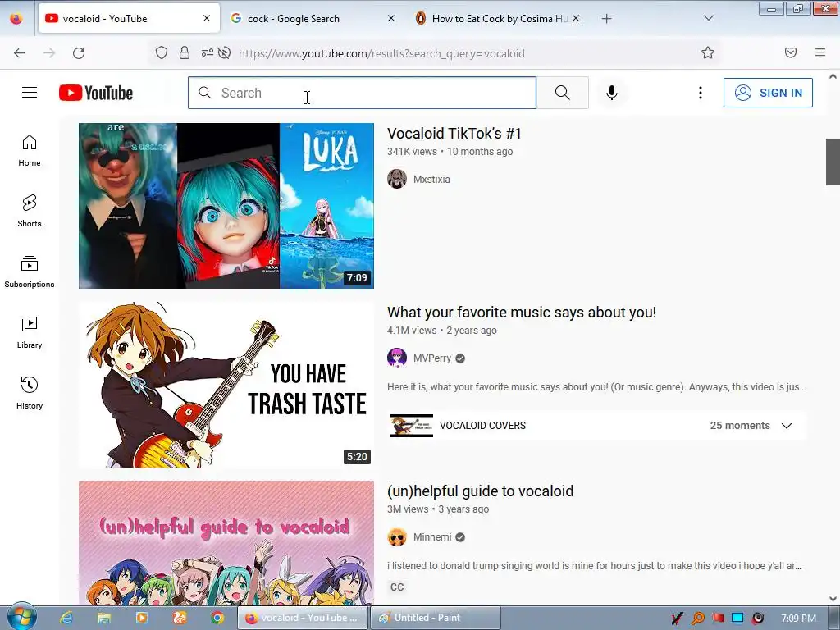Open Windows Media Player from taskbar
Screen dimensions: 840x630
tap(142, 618)
